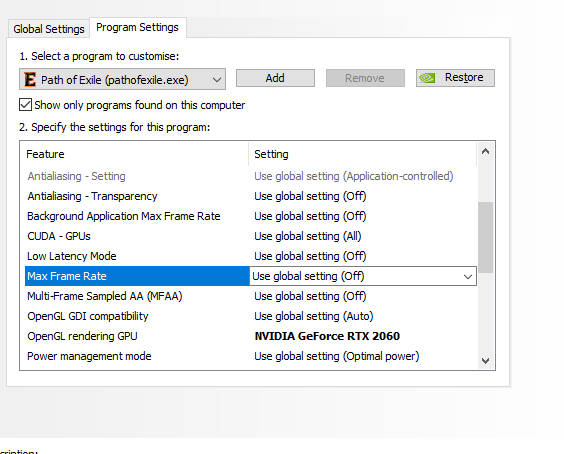Viewport: 564px width, 454px height.
Task: Click Use global setting (Optimal power) value
Action: click(x=337, y=356)
